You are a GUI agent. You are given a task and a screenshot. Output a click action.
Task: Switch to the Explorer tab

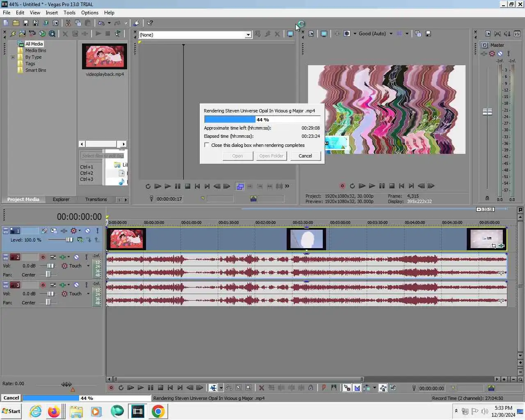click(61, 199)
